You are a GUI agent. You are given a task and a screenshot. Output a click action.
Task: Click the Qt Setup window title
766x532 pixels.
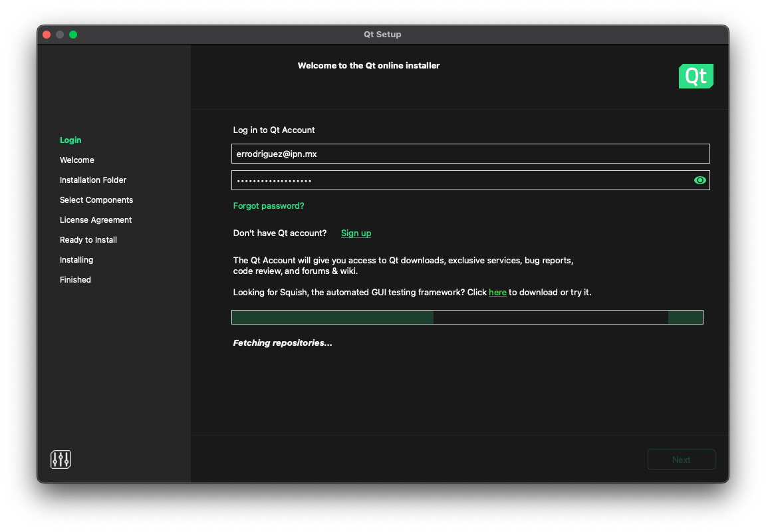click(x=382, y=35)
